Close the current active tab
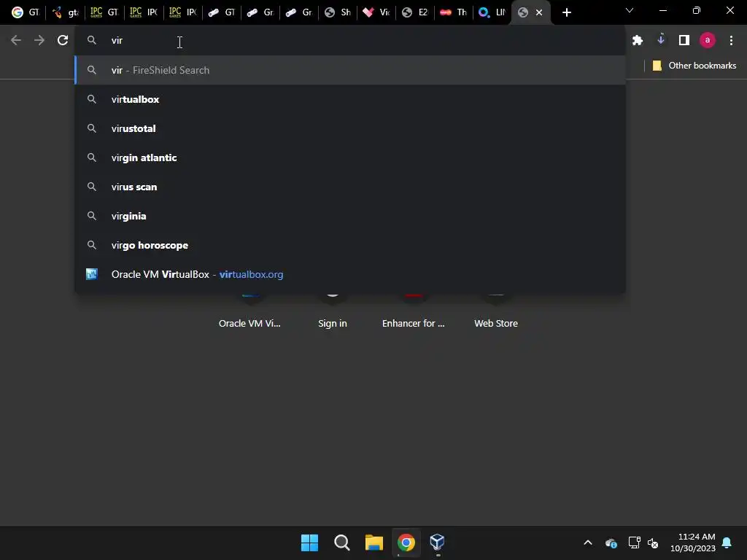Screen dimensions: 747x560 (539, 13)
